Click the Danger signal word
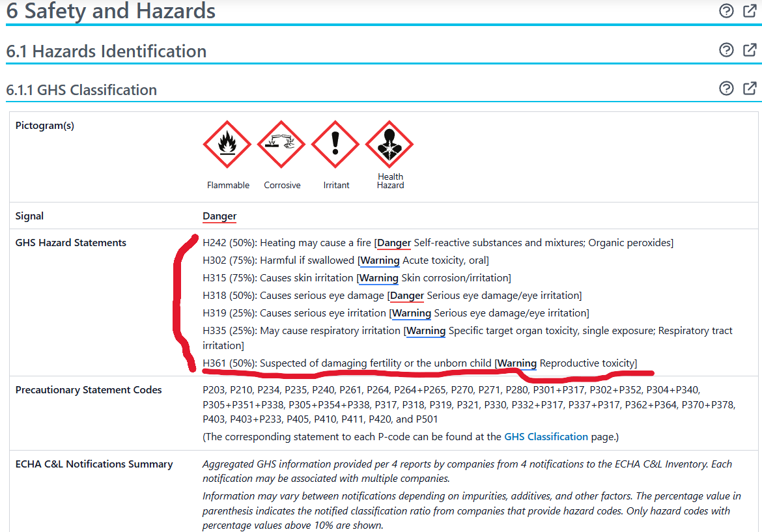762x532 pixels. click(219, 216)
